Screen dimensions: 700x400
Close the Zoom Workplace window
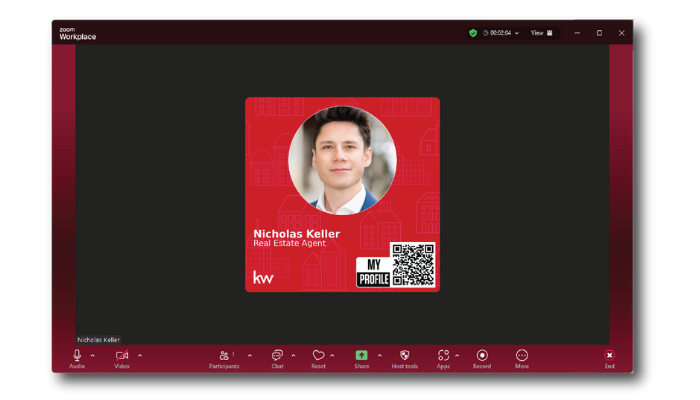(621, 33)
